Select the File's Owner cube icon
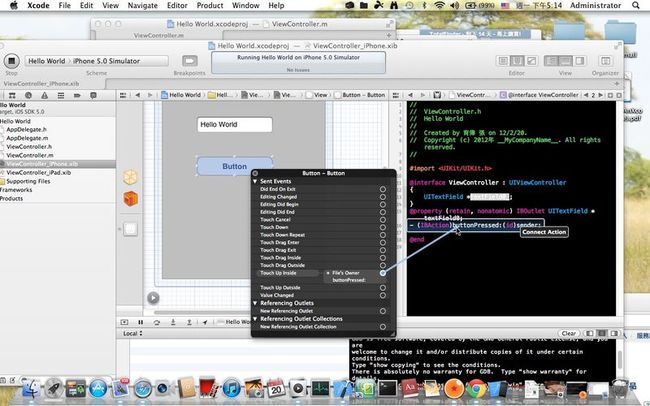 pyautogui.click(x=130, y=177)
